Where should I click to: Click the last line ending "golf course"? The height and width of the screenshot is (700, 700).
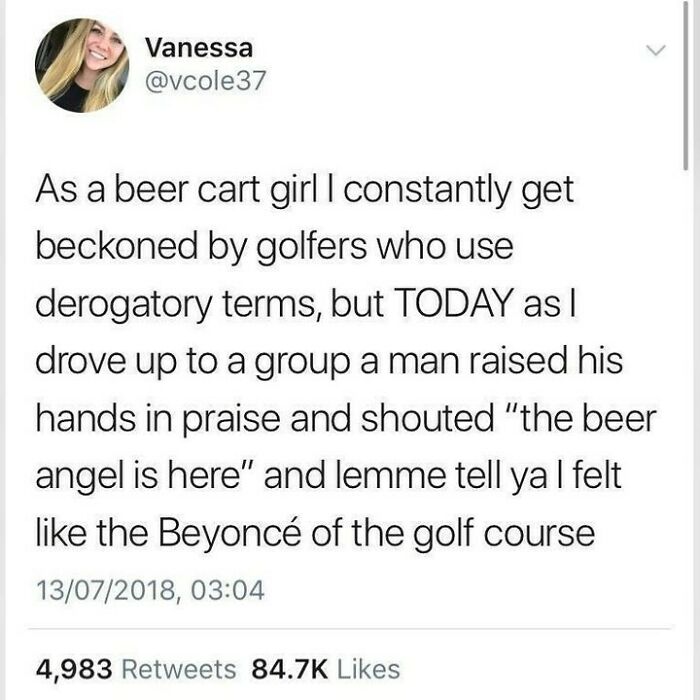pos(315,533)
